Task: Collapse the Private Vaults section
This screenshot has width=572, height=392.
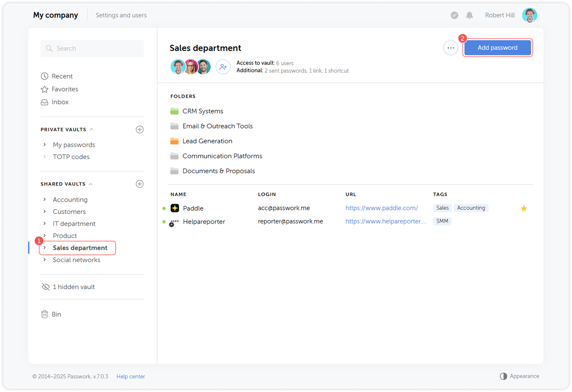Action: tap(92, 129)
